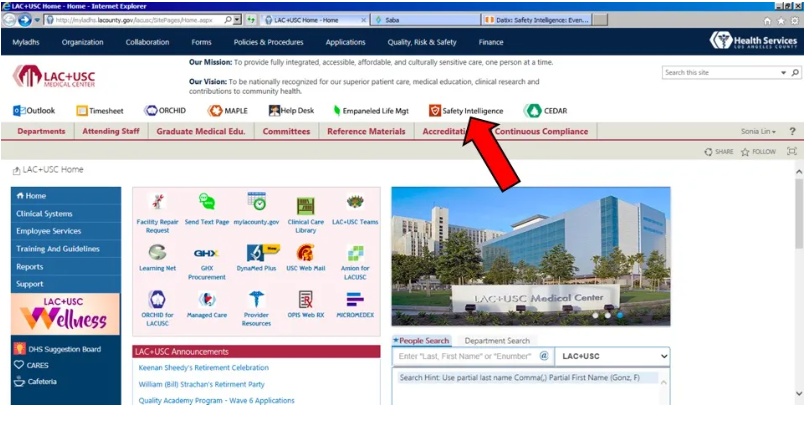Select the People Search tab

pyautogui.click(x=421, y=341)
